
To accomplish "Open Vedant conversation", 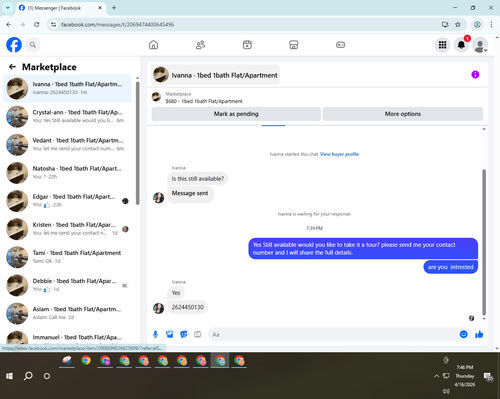I will tap(68, 145).
